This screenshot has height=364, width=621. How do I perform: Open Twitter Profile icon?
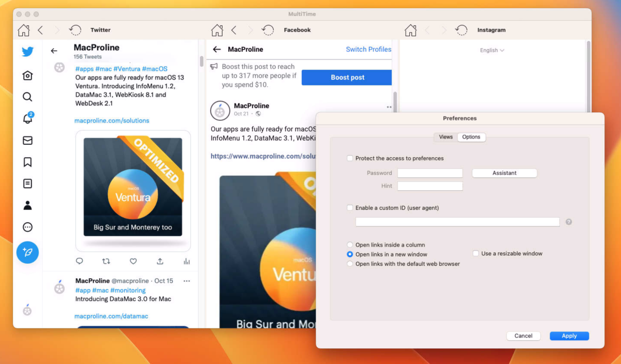[27, 205]
